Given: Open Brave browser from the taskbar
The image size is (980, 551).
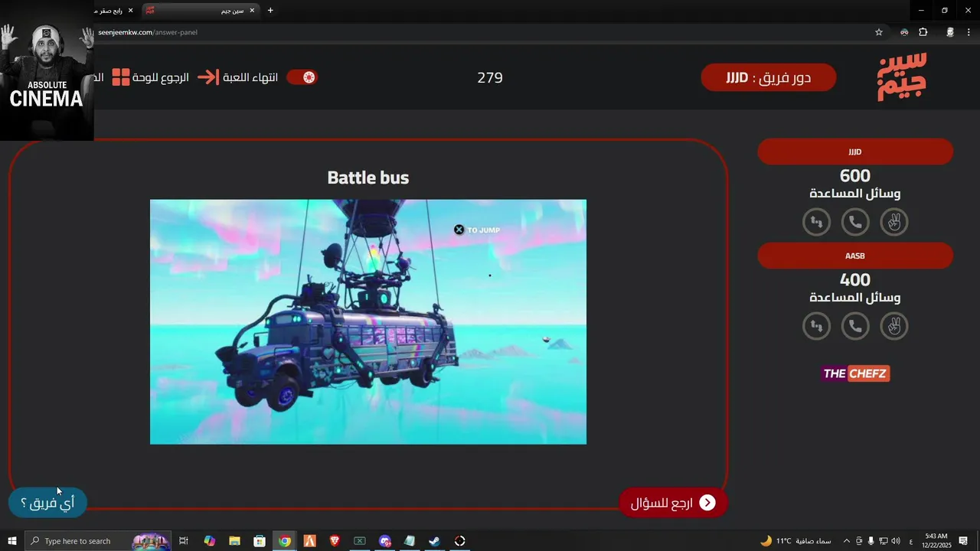Looking at the screenshot, I should pos(335,541).
